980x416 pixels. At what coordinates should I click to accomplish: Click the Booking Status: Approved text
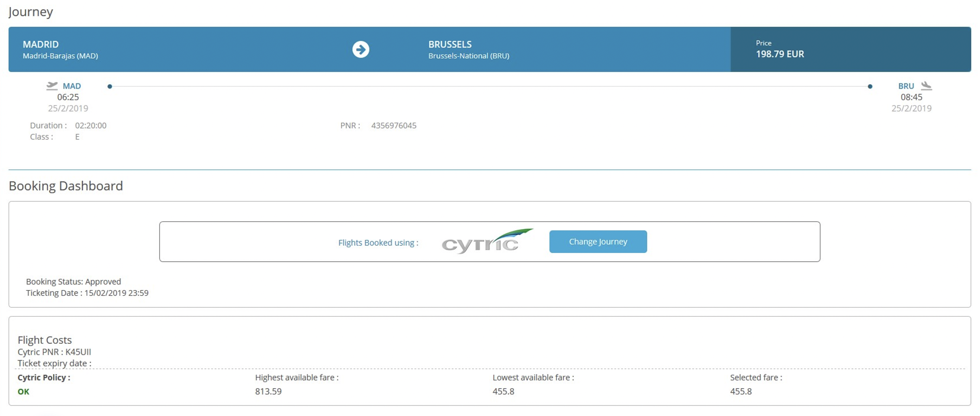tap(73, 281)
